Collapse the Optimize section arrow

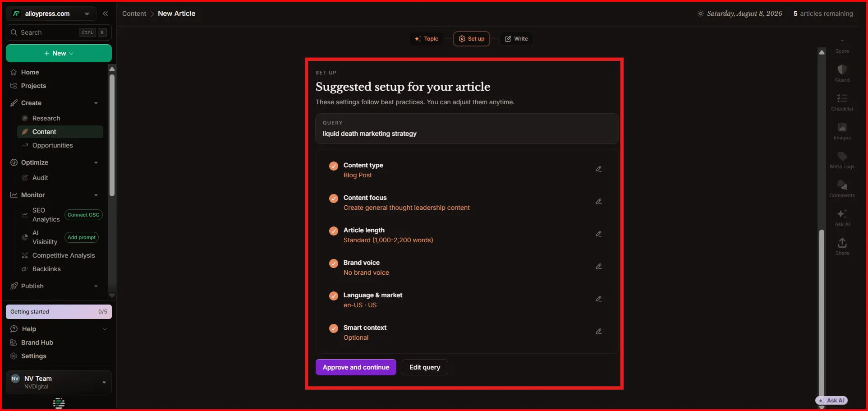(x=96, y=163)
